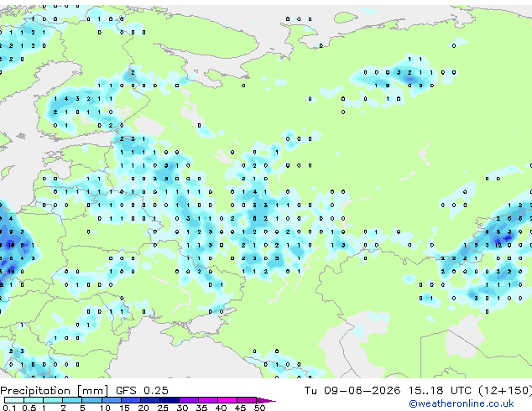Click the 'Tu 09-06-2026' forecast date text
This screenshot has height=411, width=532.
click(x=352, y=391)
